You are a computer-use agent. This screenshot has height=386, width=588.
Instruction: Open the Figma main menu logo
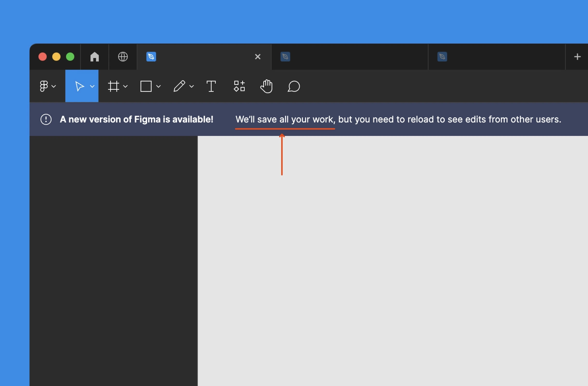[x=44, y=86]
